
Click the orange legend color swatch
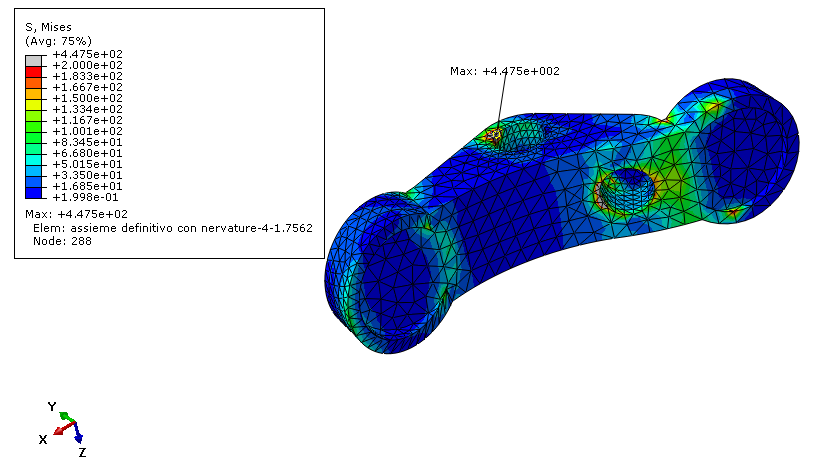pos(33,82)
